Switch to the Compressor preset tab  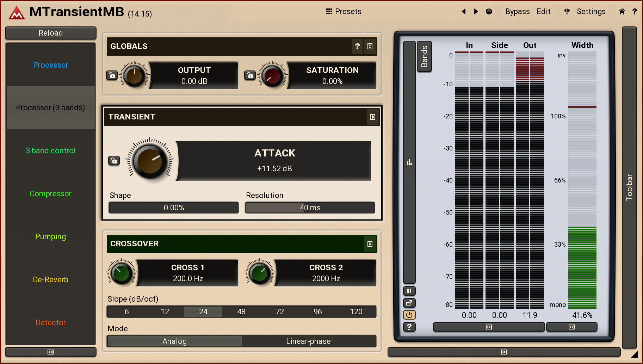tap(50, 194)
